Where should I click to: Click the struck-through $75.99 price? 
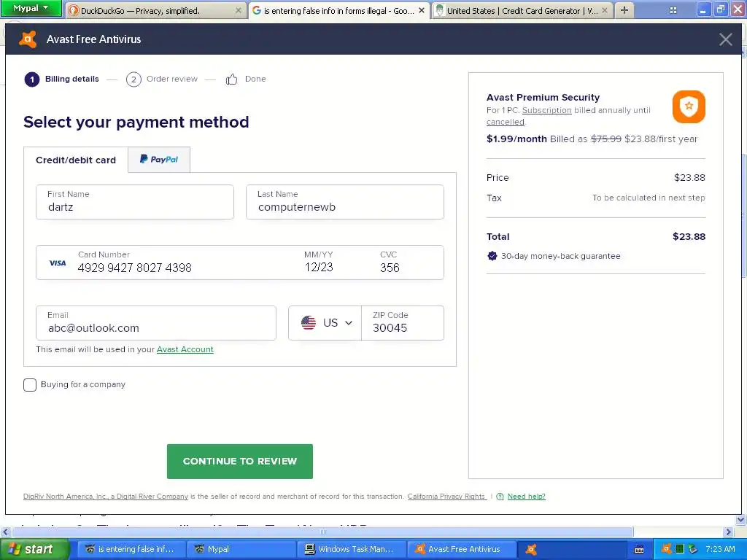[606, 139]
